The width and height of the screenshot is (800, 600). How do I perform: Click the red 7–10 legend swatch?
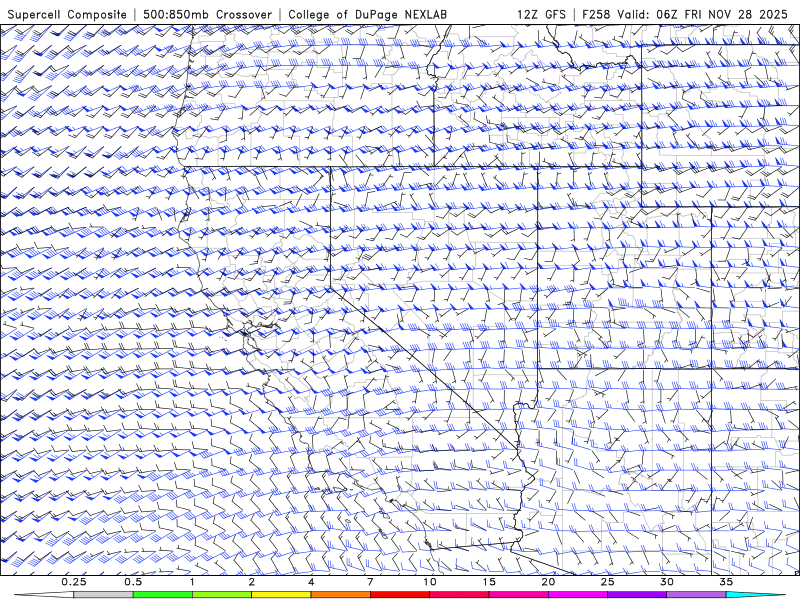(399, 595)
